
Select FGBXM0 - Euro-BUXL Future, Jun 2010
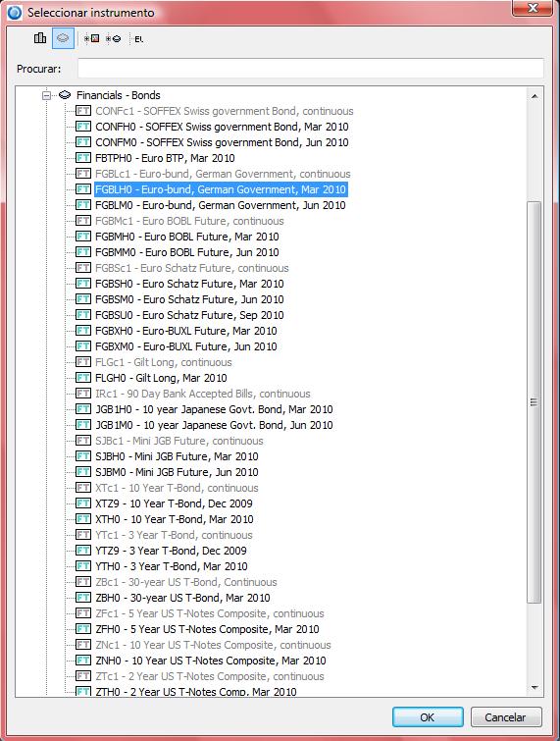(186, 346)
